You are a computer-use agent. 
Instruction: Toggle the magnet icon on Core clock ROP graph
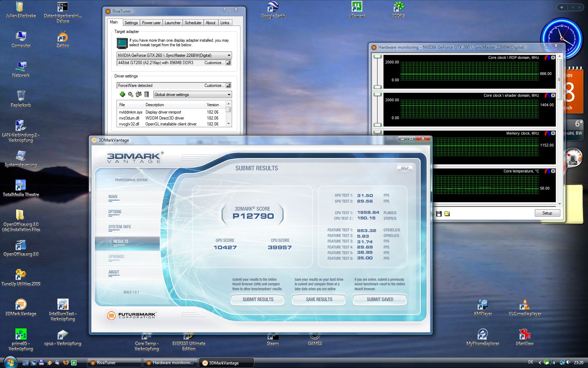(x=547, y=57)
